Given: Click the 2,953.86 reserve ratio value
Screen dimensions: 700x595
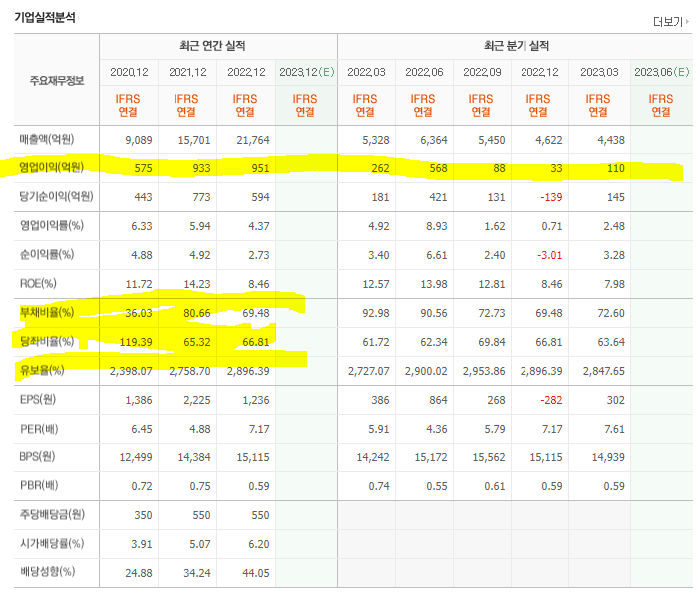Looking at the screenshot, I should 484,371.
